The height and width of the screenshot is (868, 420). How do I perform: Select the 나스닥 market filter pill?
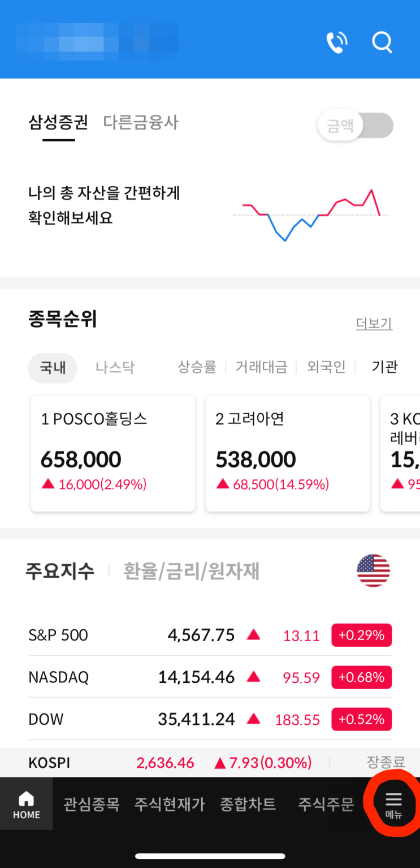[115, 368]
